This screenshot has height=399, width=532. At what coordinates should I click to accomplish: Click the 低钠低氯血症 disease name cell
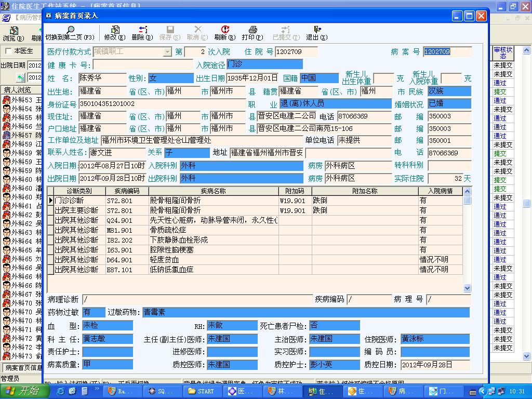(214, 270)
